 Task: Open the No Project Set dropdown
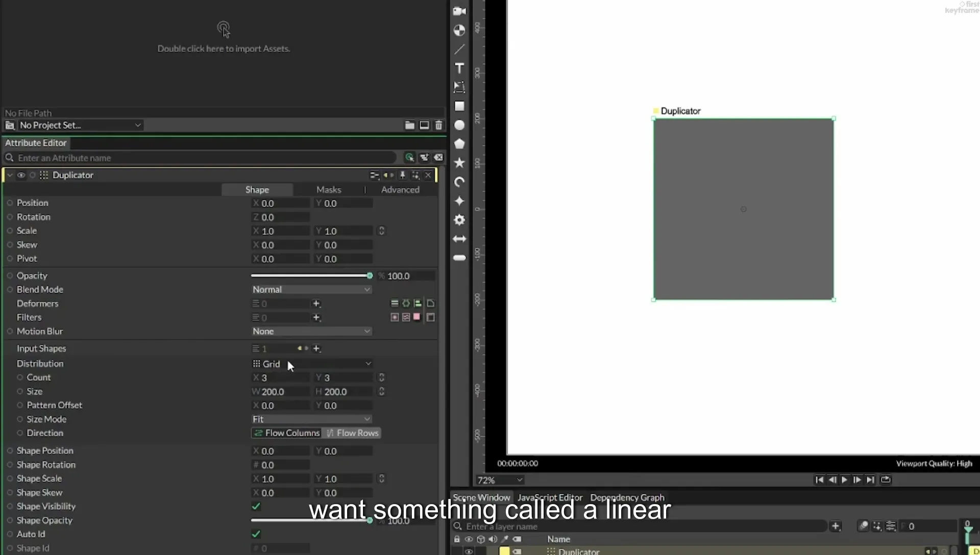(80, 125)
